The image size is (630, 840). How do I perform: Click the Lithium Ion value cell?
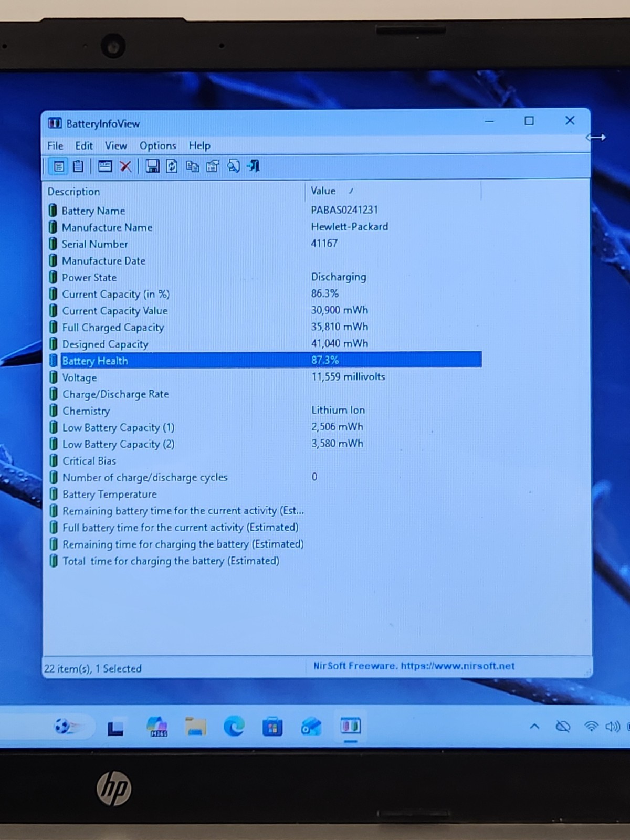tap(338, 410)
